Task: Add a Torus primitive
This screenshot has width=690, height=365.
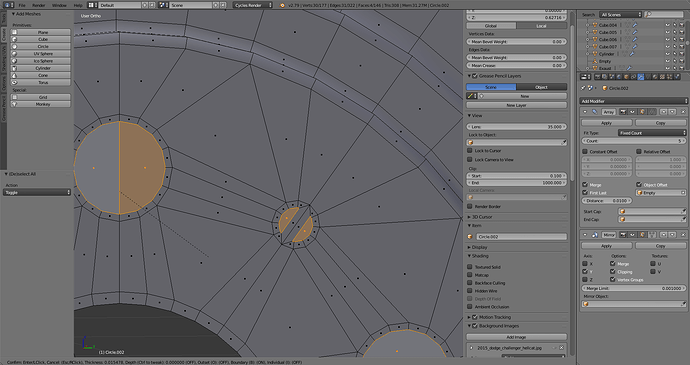Action: [x=40, y=82]
